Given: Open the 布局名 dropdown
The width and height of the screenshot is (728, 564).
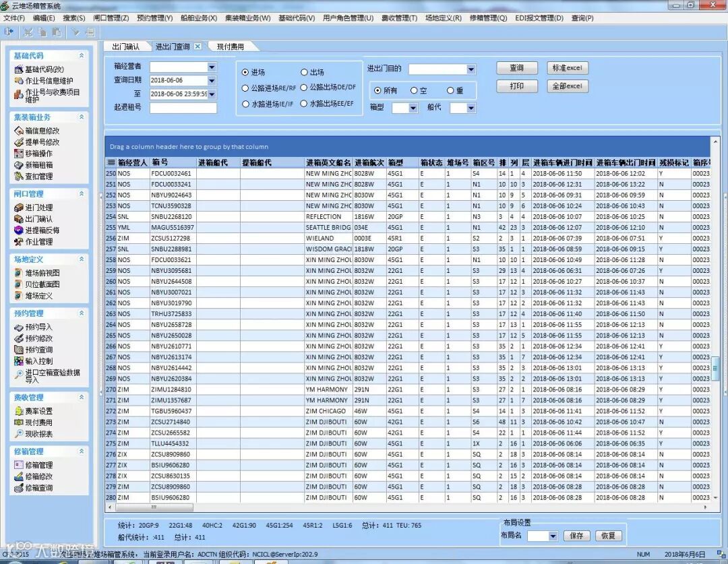Looking at the screenshot, I should point(553,536).
